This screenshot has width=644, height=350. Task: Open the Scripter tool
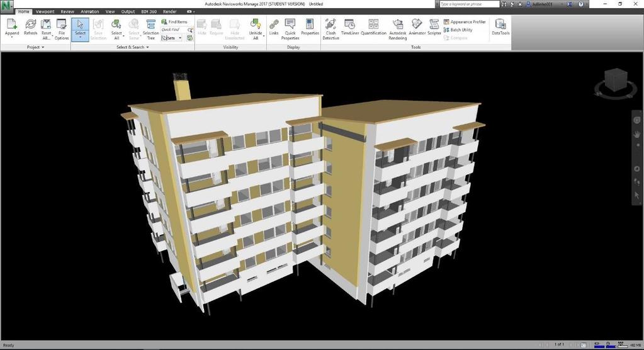(x=434, y=27)
